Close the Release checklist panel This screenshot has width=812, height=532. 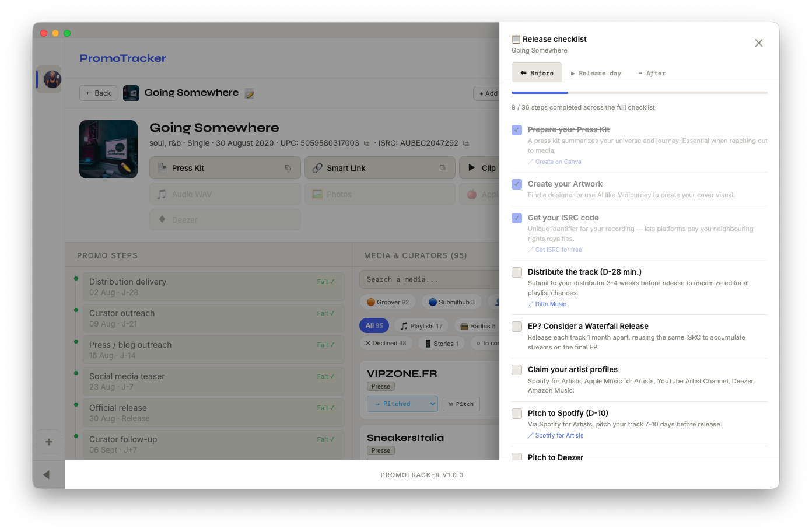(x=758, y=43)
